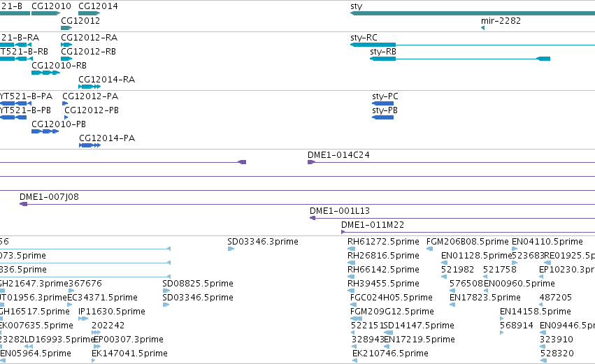Select the DME1-014C24 BAC feature
Viewport: 595px width, 364px height.
tap(451, 162)
